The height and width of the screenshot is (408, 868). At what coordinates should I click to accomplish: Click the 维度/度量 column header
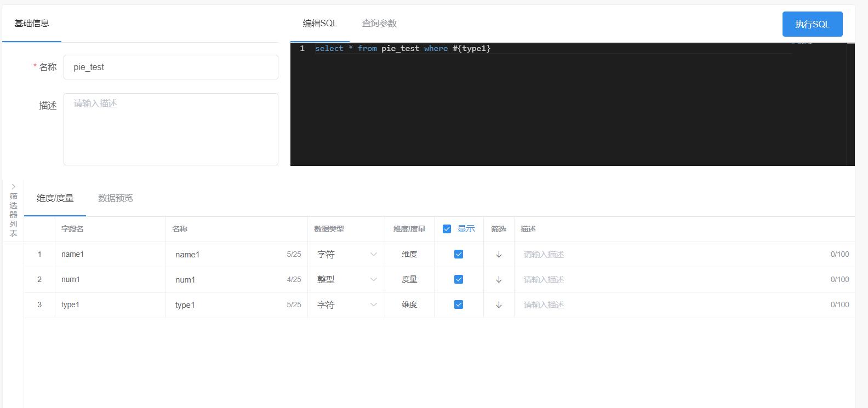[x=409, y=229]
